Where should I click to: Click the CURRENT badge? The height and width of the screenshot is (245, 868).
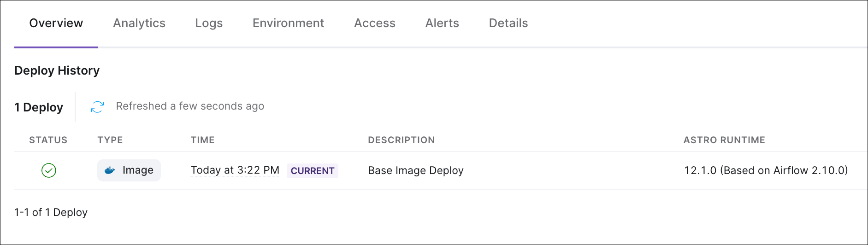click(313, 171)
